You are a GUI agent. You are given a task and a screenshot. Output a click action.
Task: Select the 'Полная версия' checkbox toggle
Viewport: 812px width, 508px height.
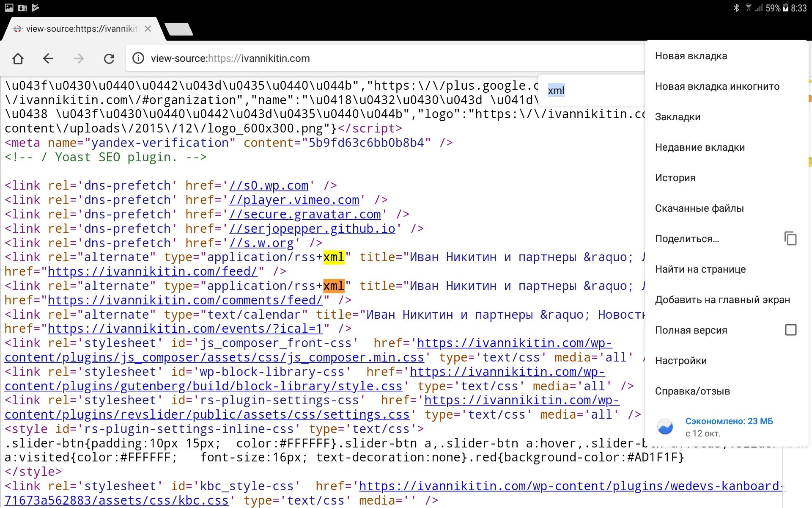pyautogui.click(x=791, y=329)
